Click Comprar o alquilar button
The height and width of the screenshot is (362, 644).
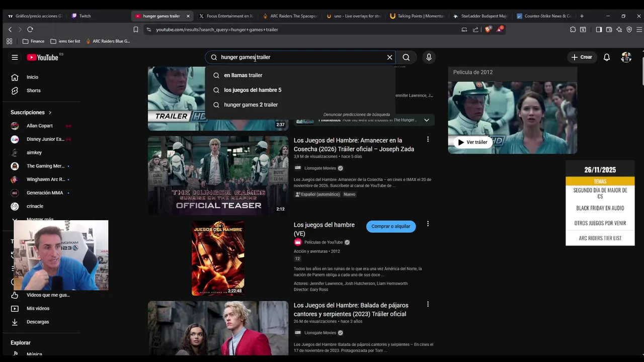click(x=391, y=226)
